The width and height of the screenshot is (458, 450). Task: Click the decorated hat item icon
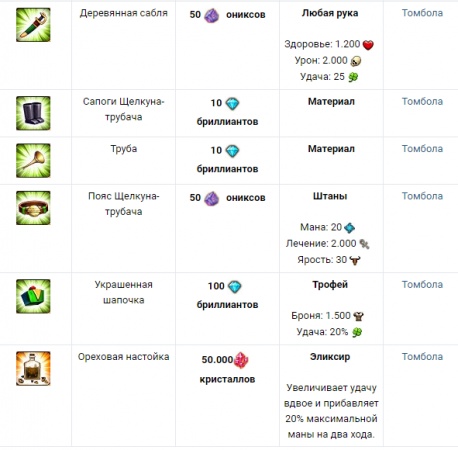click(x=33, y=296)
